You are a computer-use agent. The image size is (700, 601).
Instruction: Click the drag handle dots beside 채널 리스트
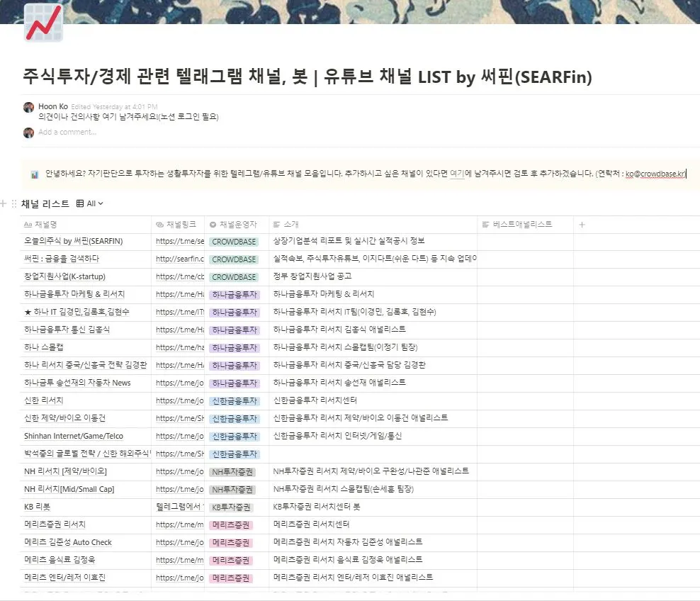coord(13,203)
